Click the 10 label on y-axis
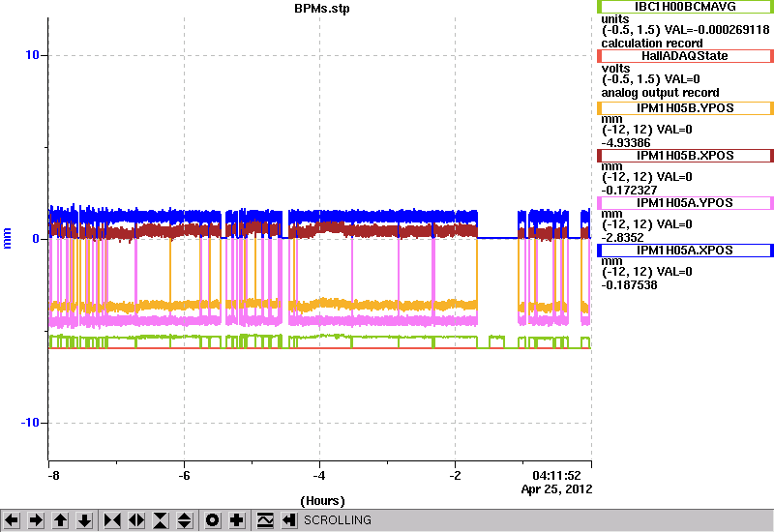Screen dimensions: 774x532 (x=32, y=55)
